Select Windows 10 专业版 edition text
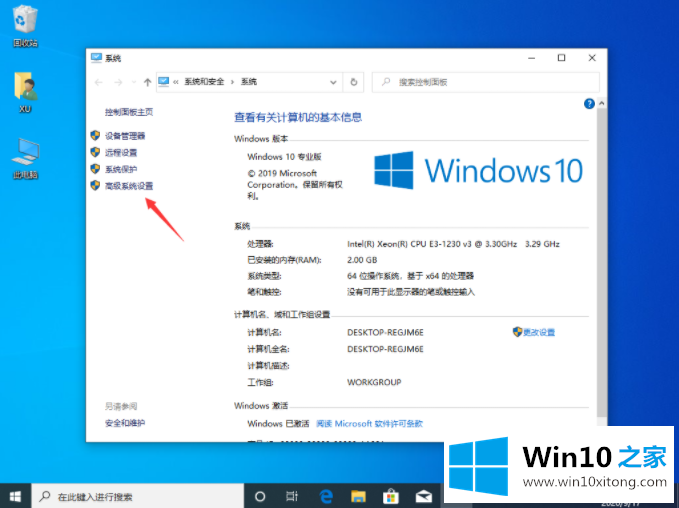679x508 pixels. [284, 157]
